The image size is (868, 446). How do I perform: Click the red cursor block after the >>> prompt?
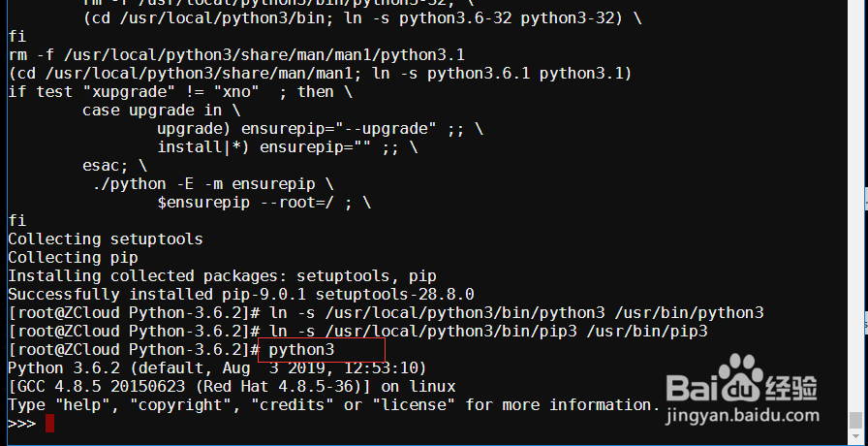[49, 423]
